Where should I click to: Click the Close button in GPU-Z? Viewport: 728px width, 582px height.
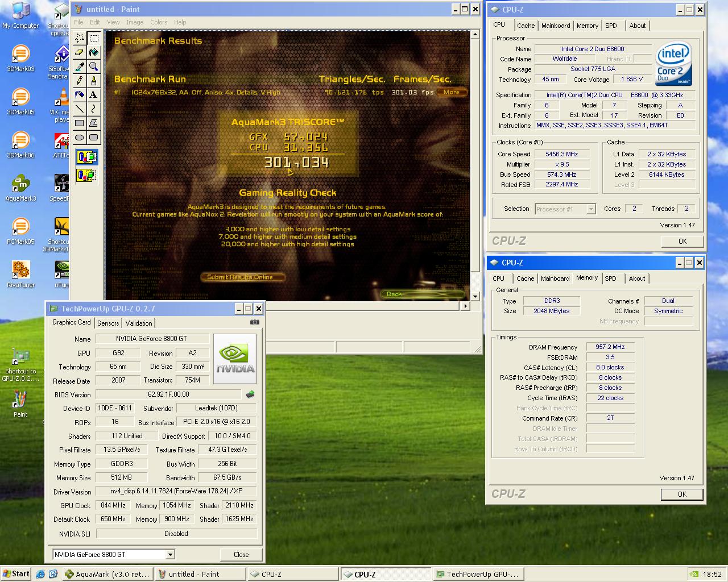241,555
